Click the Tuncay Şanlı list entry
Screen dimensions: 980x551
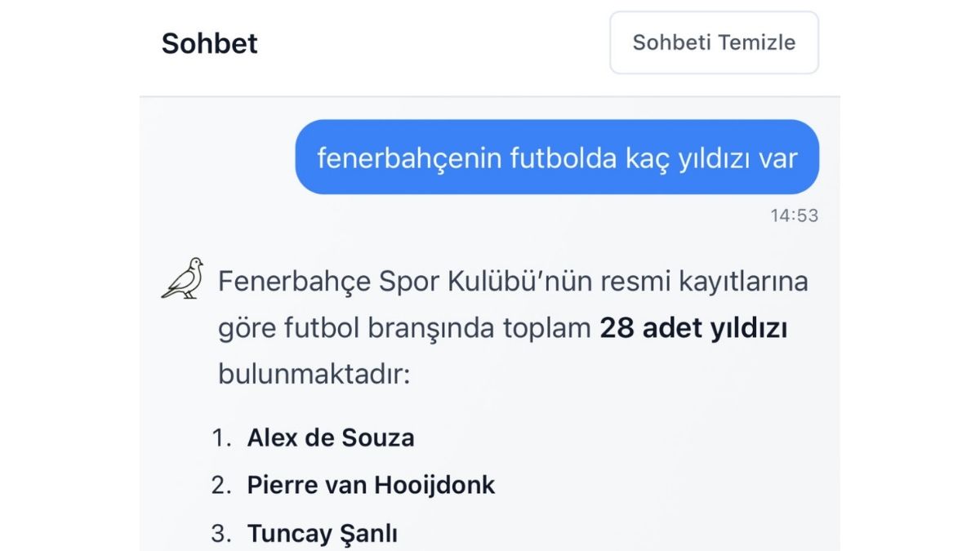(x=323, y=534)
